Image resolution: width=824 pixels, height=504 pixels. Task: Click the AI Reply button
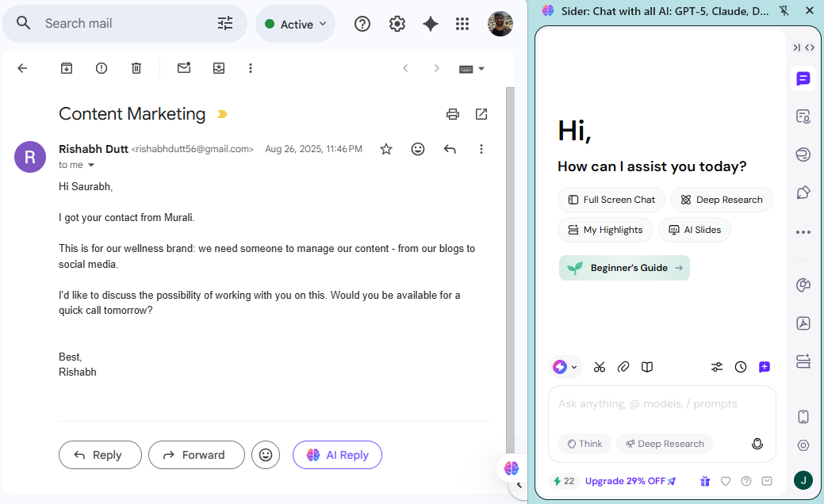tap(337, 455)
